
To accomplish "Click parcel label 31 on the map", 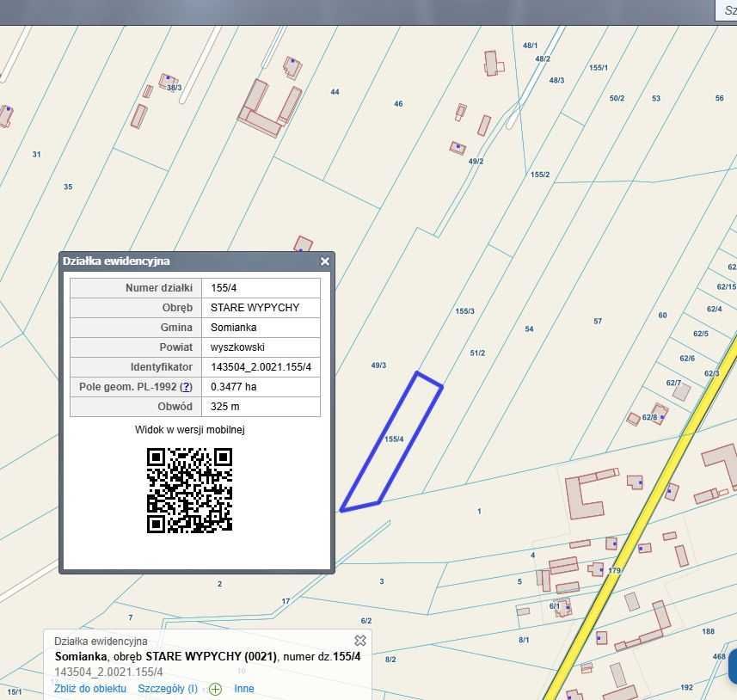I will (37, 154).
